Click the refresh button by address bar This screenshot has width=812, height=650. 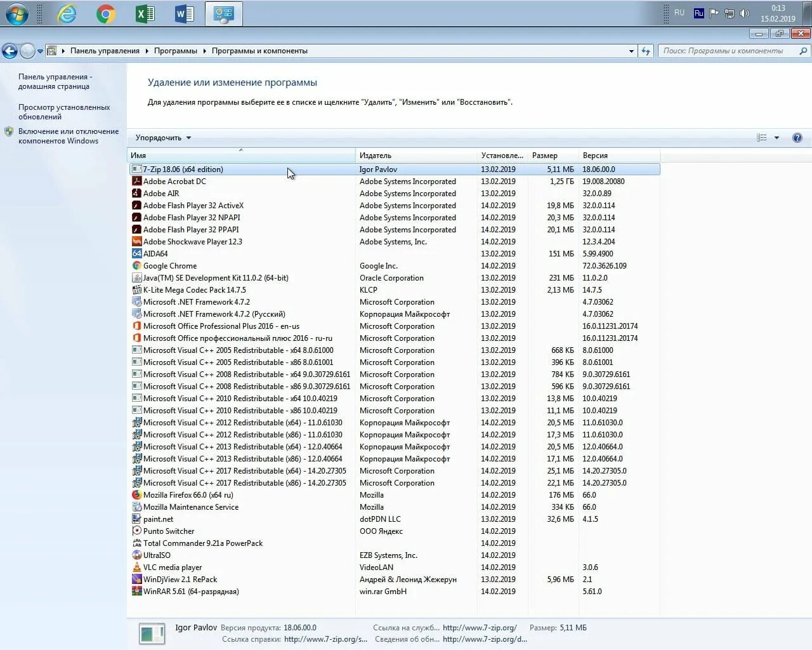click(x=646, y=51)
